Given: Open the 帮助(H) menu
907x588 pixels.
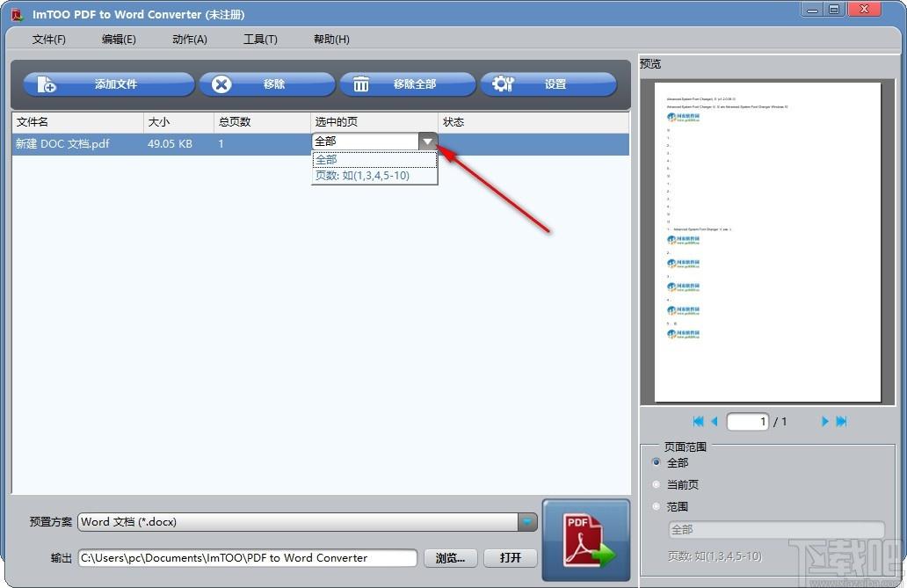Looking at the screenshot, I should pyautogui.click(x=331, y=40).
